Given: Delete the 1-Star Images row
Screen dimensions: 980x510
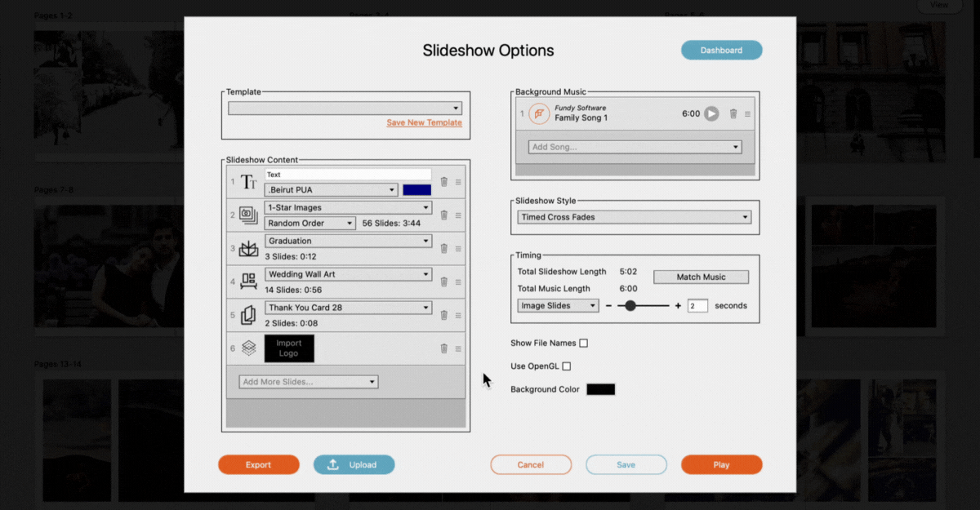Looking at the screenshot, I should pyautogui.click(x=443, y=215).
